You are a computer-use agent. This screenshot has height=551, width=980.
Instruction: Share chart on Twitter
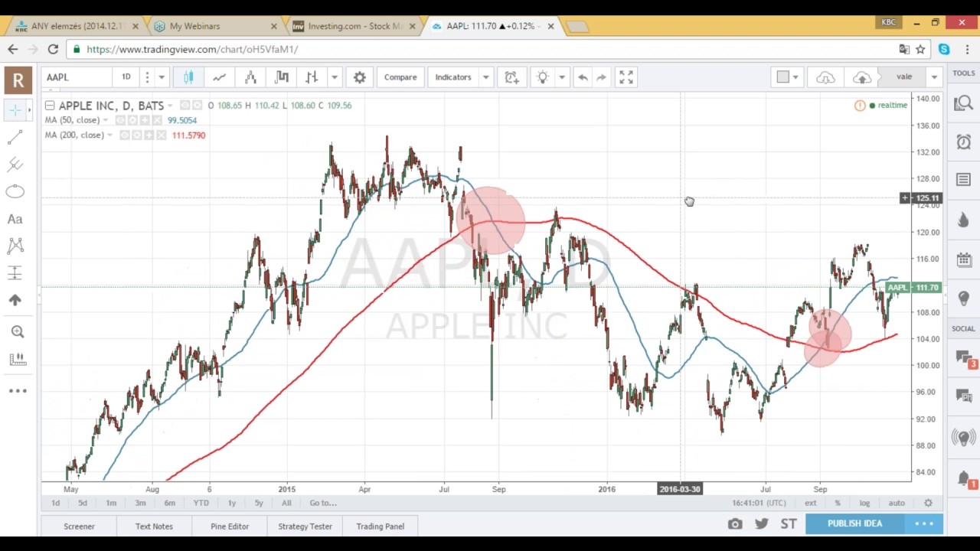click(762, 524)
